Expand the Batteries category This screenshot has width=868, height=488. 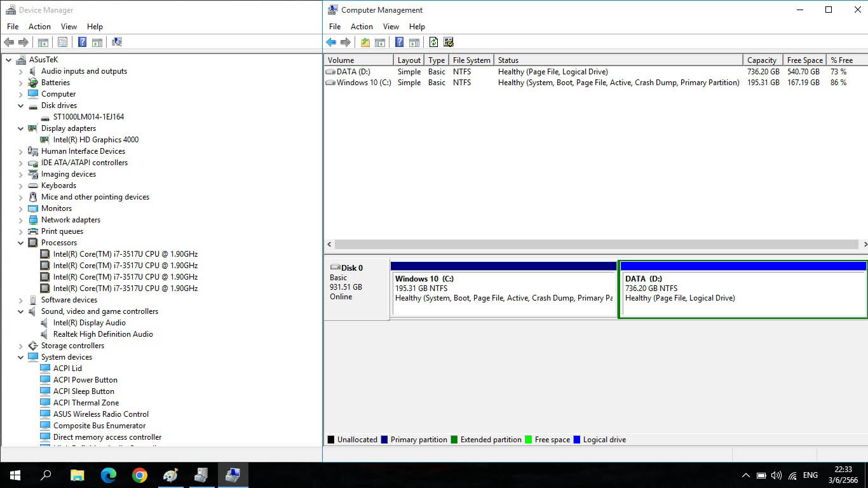(x=21, y=83)
